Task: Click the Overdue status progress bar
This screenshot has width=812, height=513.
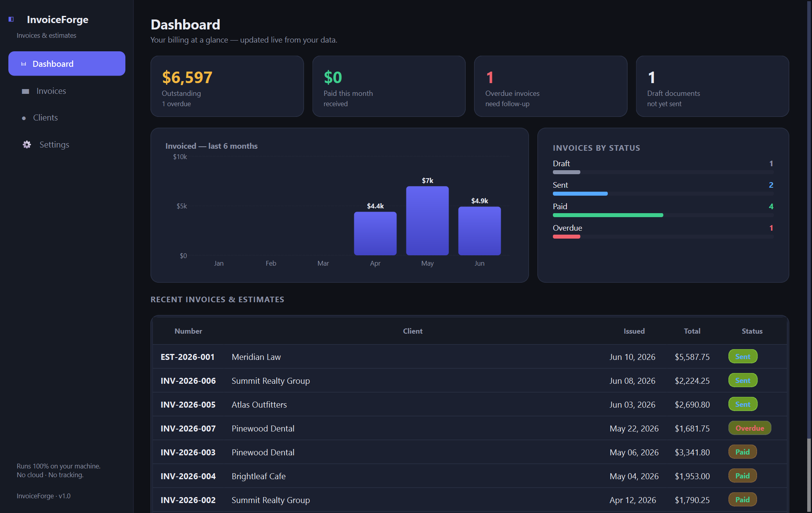Action: (663, 237)
